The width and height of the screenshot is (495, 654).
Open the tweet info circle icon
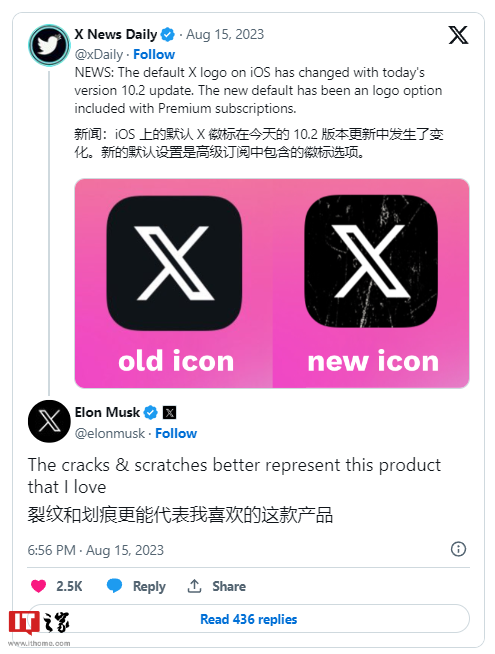458,549
